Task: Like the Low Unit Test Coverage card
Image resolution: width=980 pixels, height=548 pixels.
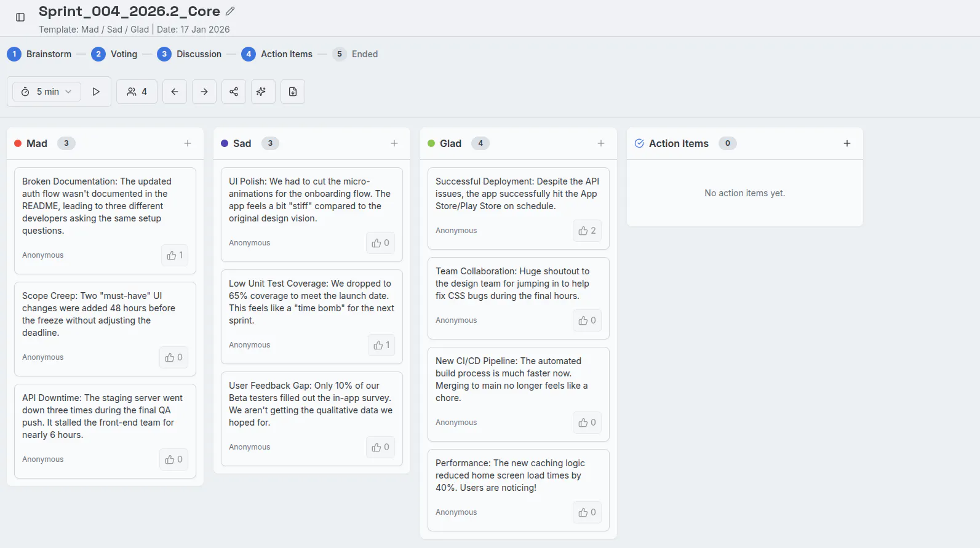Action: coord(381,345)
